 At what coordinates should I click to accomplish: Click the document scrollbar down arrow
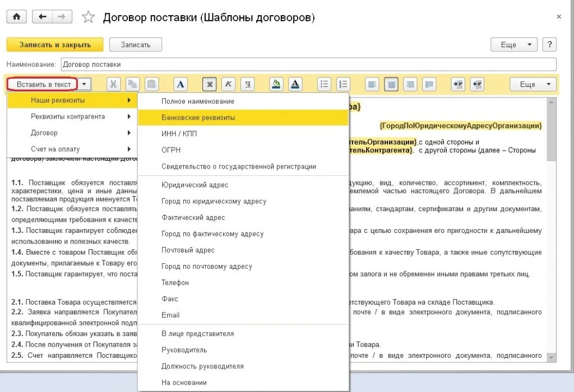click(x=551, y=358)
